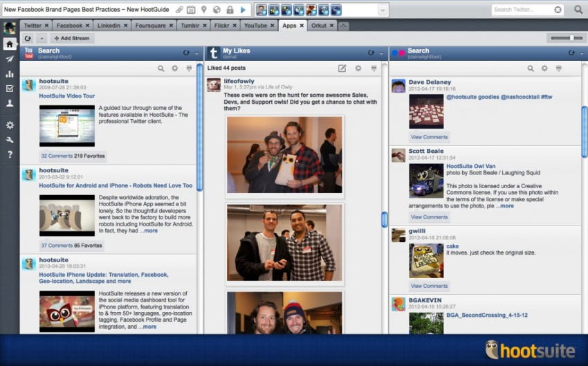This screenshot has height=366, width=588.
Task: Click the magnifier in Flickr Search stream
Action: [x=531, y=68]
